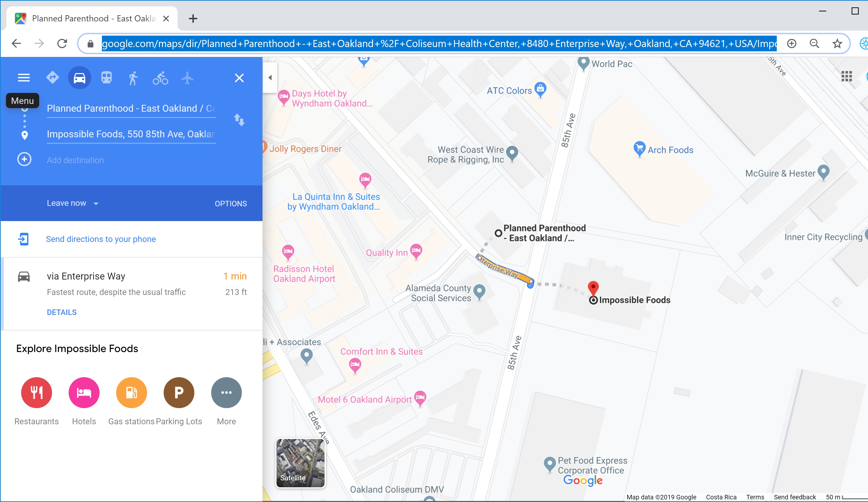The height and width of the screenshot is (502, 868).
Task: Click the zoom magnifier icon in address bar
Action: click(814, 43)
